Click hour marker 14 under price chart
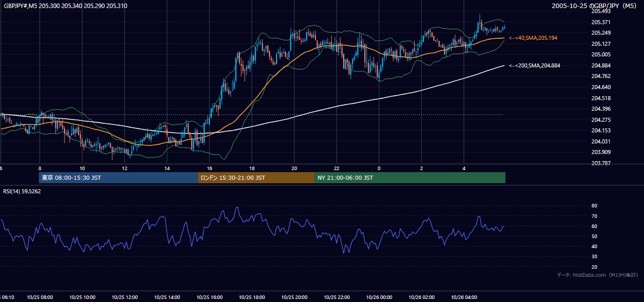The width and height of the screenshot is (644, 302). pos(167,168)
